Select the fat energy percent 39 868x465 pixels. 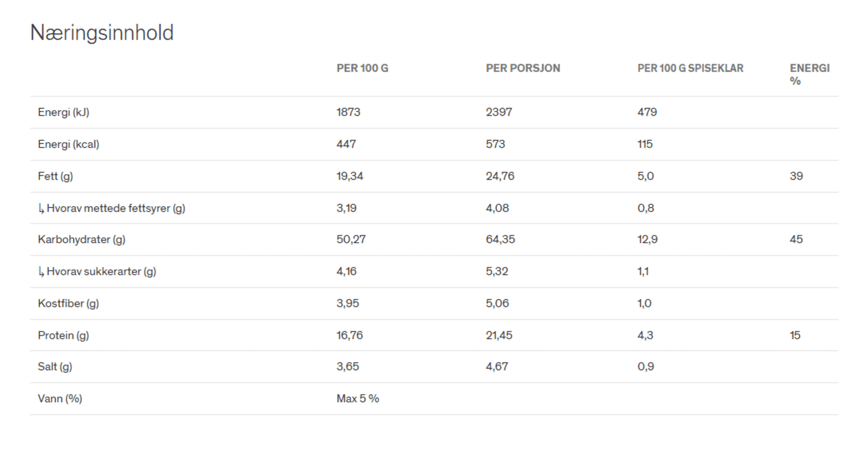796,177
